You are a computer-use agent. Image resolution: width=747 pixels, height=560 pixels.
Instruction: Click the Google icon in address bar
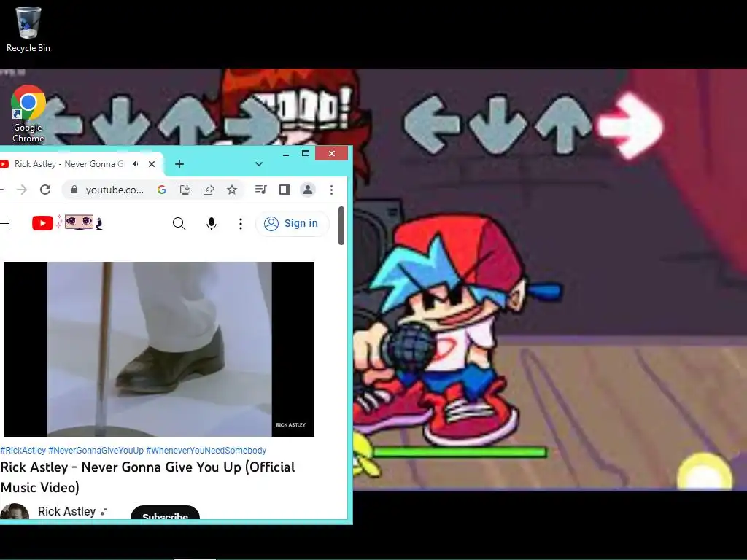click(161, 190)
